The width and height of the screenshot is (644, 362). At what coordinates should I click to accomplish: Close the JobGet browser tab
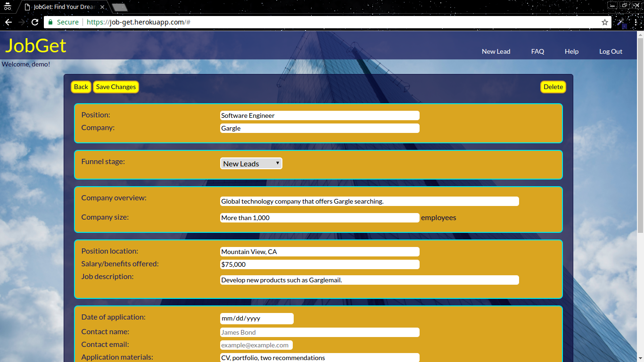103,7
